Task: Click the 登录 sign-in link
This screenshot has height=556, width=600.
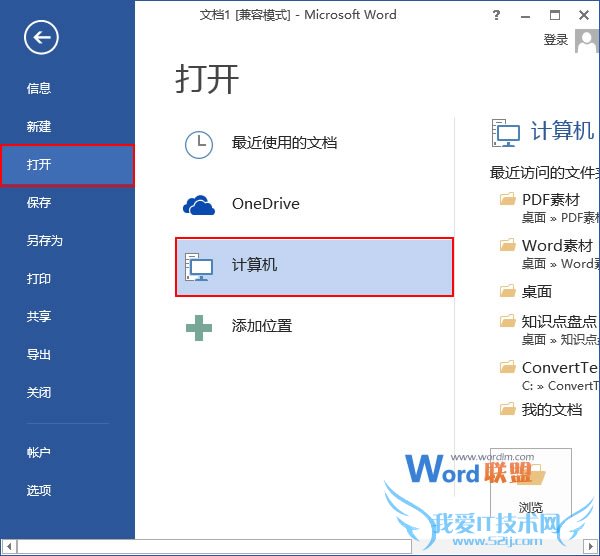Action: [x=556, y=40]
